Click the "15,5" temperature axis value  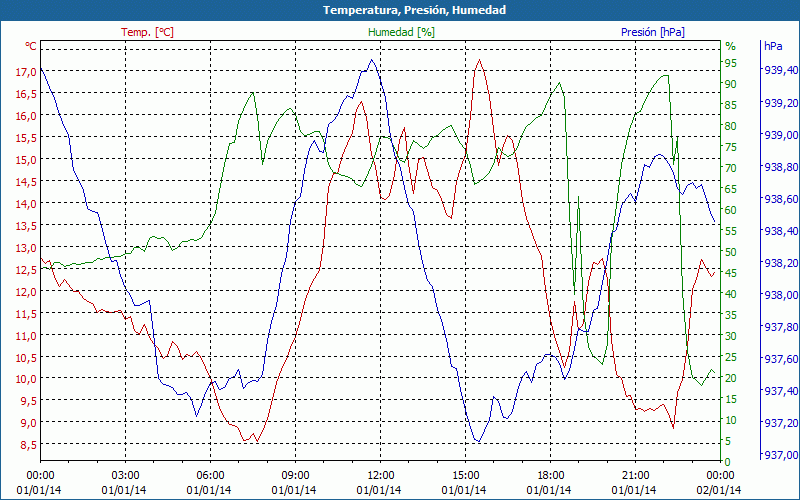click(x=26, y=138)
